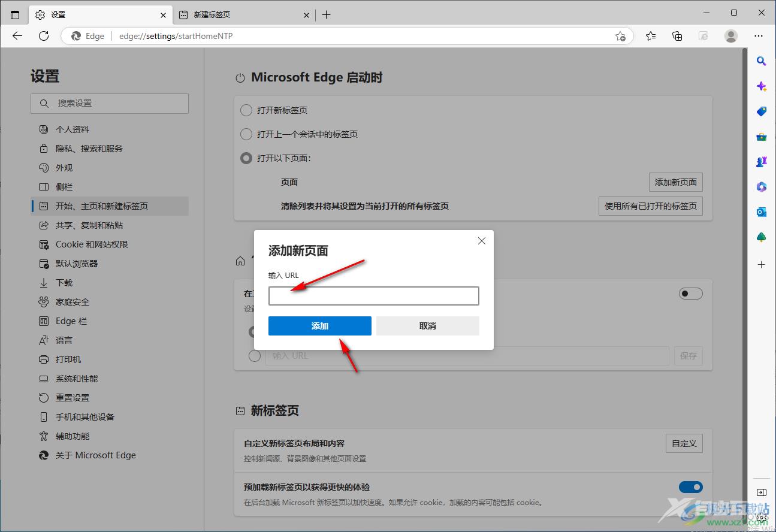Toggle the home button switch
The height and width of the screenshot is (532, 776).
click(690, 294)
